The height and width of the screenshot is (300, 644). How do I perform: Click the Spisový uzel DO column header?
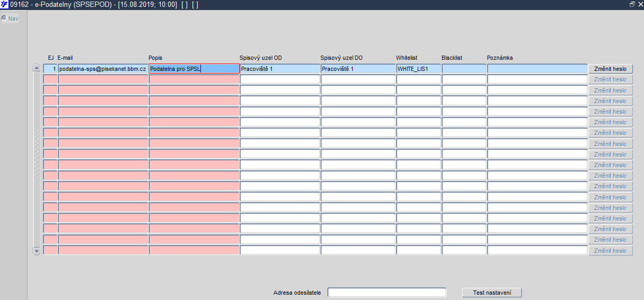pyautogui.click(x=342, y=58)
